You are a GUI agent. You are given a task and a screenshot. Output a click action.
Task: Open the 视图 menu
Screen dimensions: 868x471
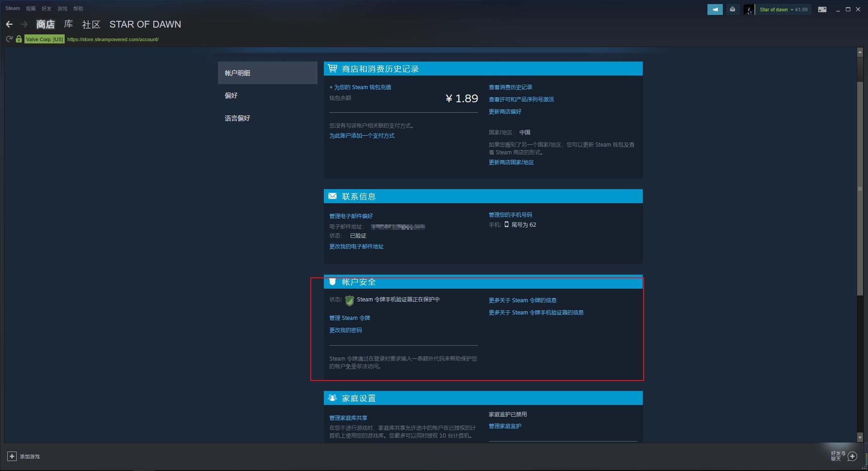coord(31,9)
